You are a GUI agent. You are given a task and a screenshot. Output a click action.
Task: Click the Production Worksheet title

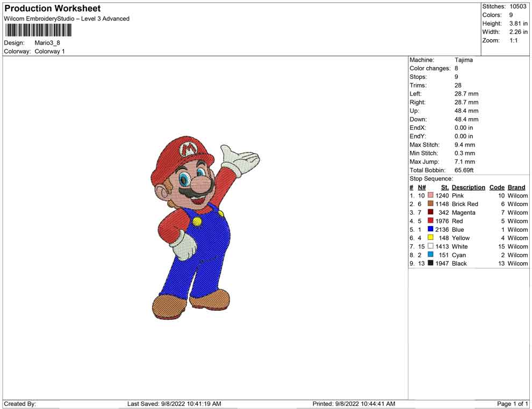(53, 9)
